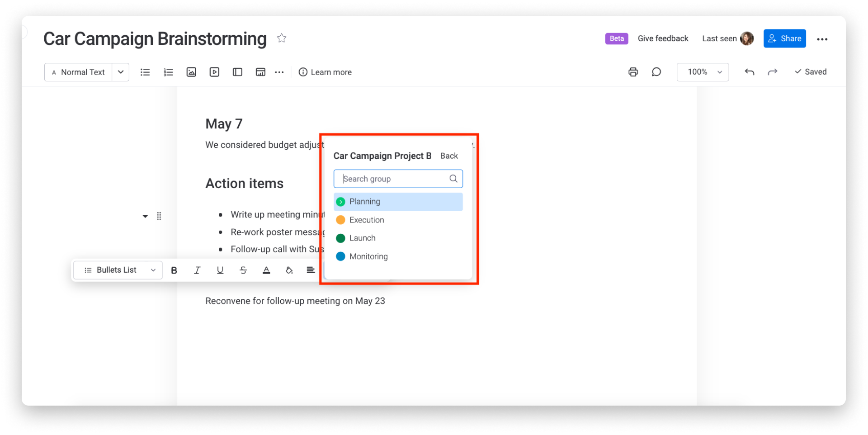Open the Beta badge
The image size is (868, 435).
click(617, 38)
